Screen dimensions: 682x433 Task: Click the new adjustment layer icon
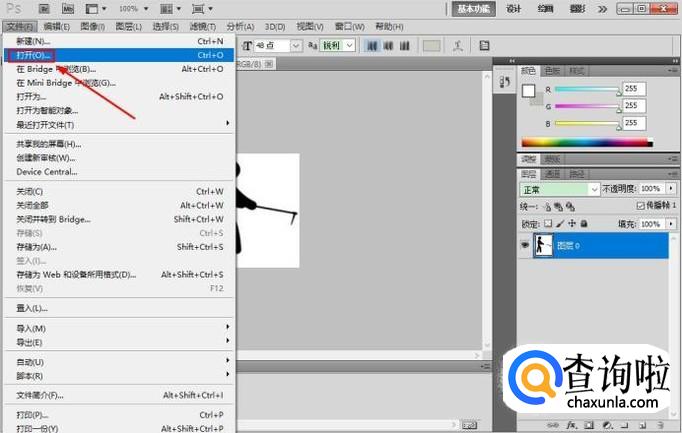click(x=607, y=425)
